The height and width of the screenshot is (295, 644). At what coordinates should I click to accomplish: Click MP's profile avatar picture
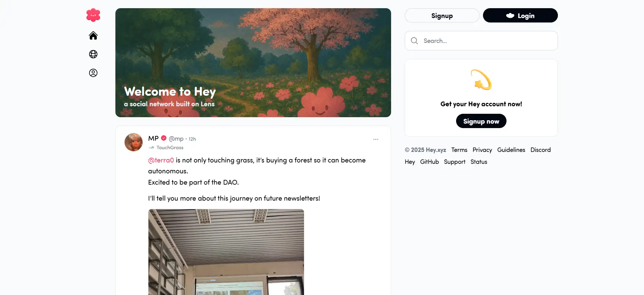pos(133,142)
